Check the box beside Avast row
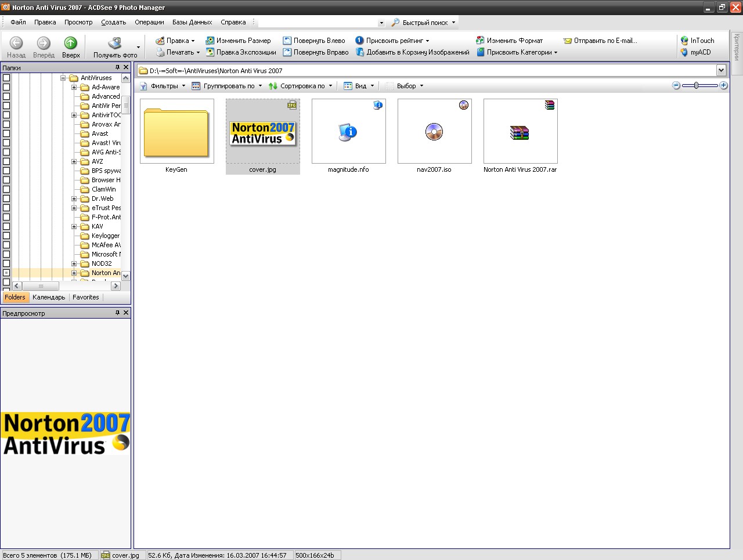743x560 pixels. [x=6, y=133]
